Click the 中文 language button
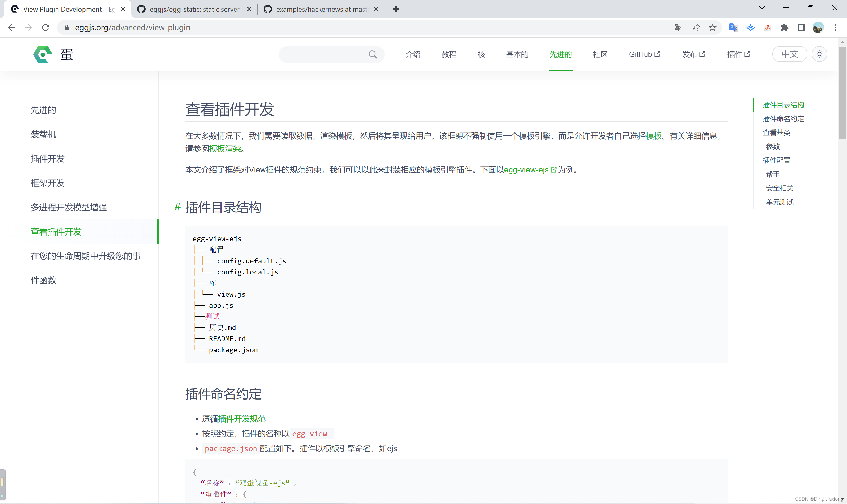Image resolution: width=847 pixels, height=504 pixels. tap(790, 54)
